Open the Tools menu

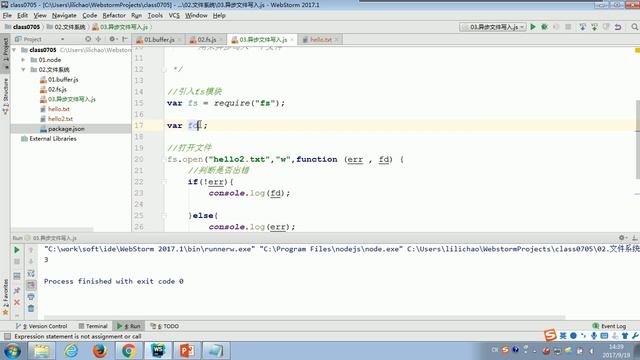(155, 16)
